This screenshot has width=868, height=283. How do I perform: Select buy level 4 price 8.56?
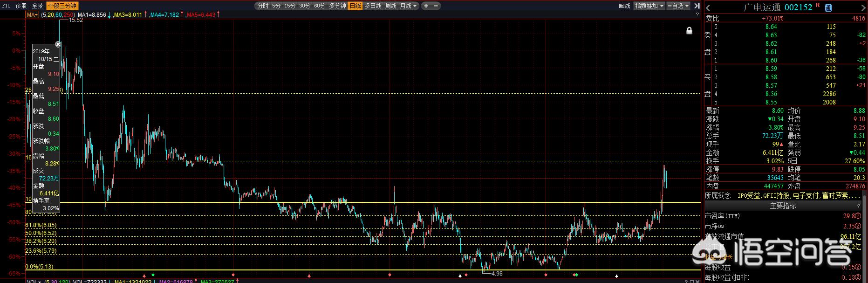pyautogui.click(x=771, y=94)
